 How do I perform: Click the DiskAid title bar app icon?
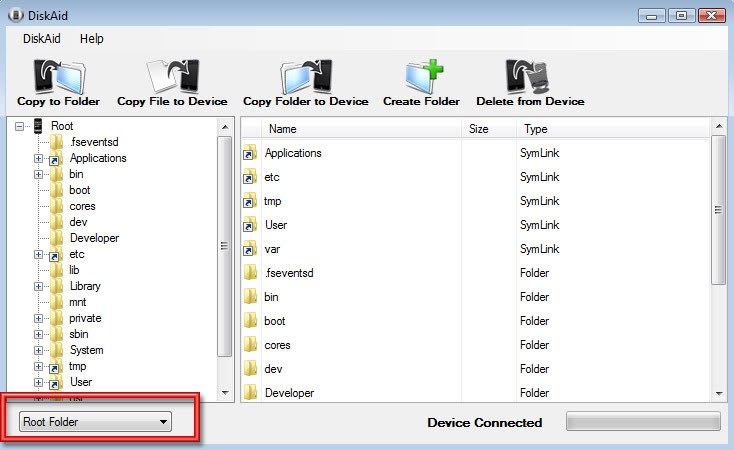[16, 15]
